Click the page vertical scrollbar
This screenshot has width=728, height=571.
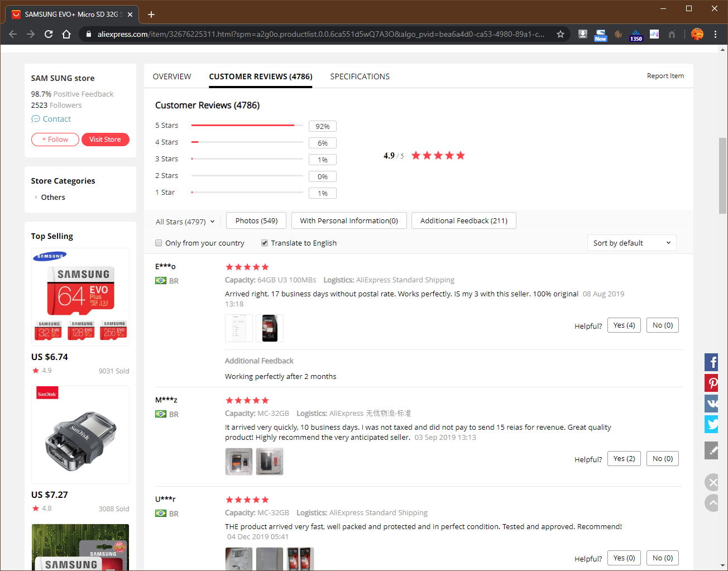pos(722,175)
